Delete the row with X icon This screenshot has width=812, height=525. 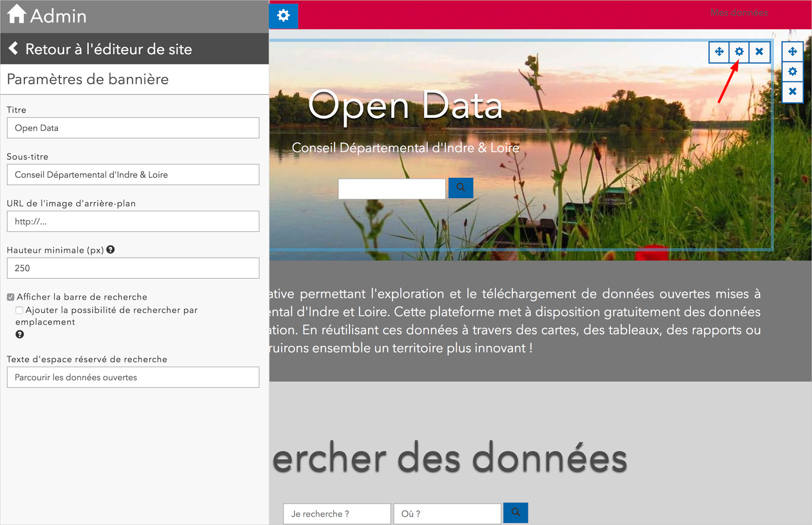[x=793, y=92]
